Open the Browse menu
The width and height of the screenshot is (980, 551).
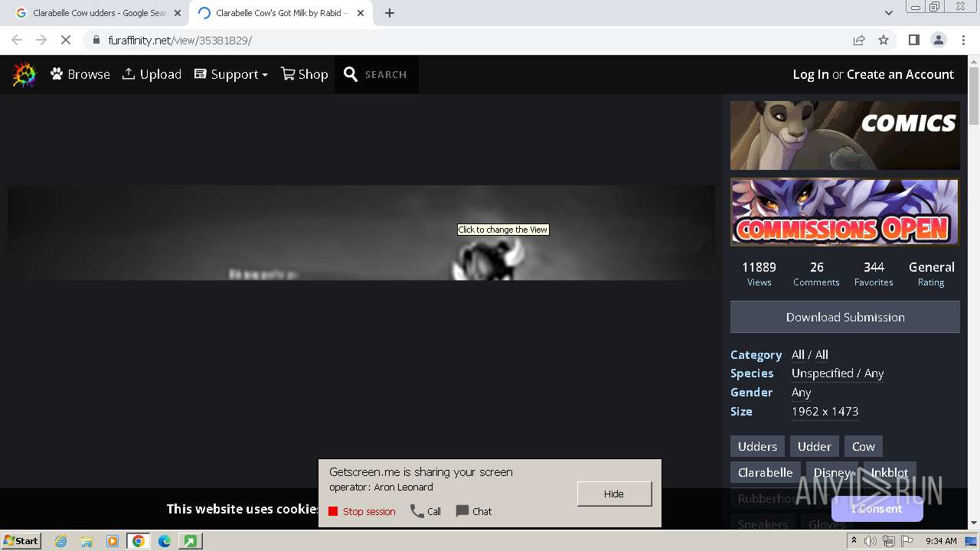point(80,74)
